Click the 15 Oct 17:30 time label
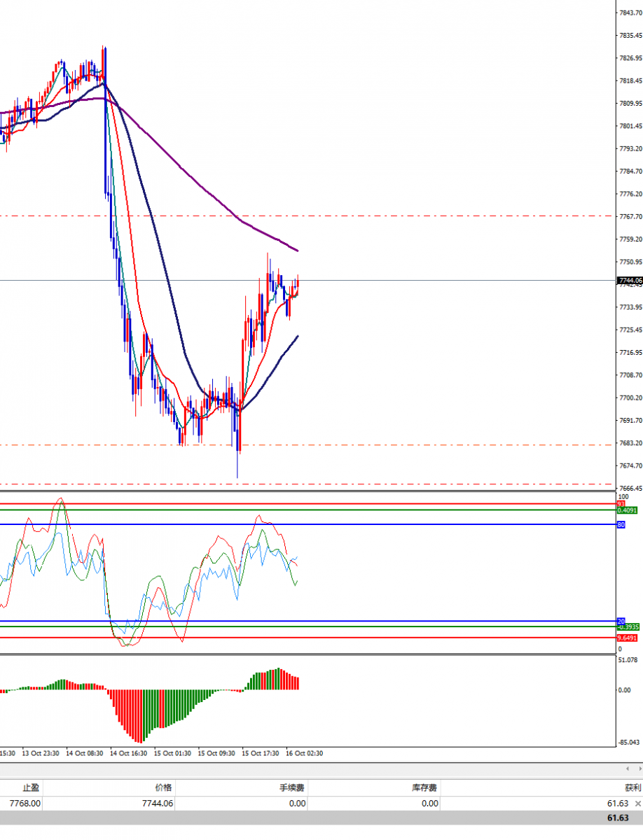The height and width of the screenshot is (840, 643). click(261, 753)
